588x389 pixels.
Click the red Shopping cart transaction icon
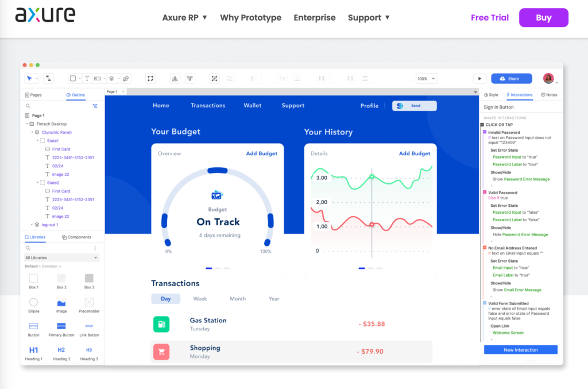tap(161, 352)
